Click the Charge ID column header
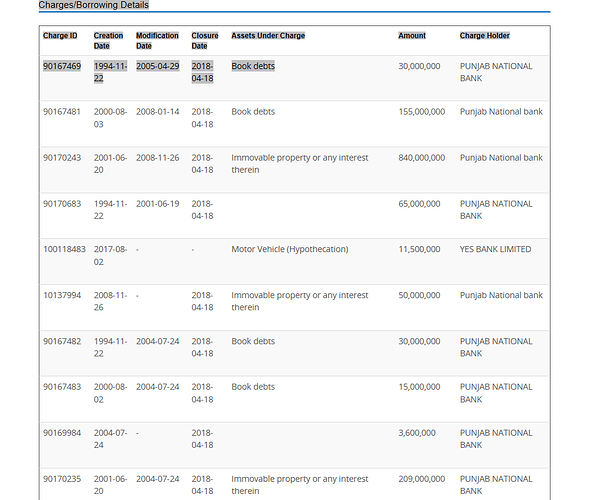 click(60, 35)
